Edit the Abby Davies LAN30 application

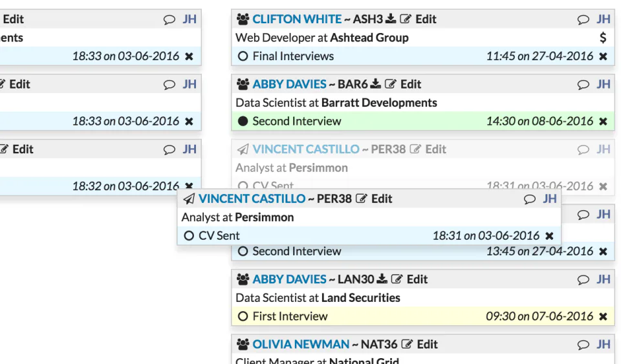[x=409, y=279]
